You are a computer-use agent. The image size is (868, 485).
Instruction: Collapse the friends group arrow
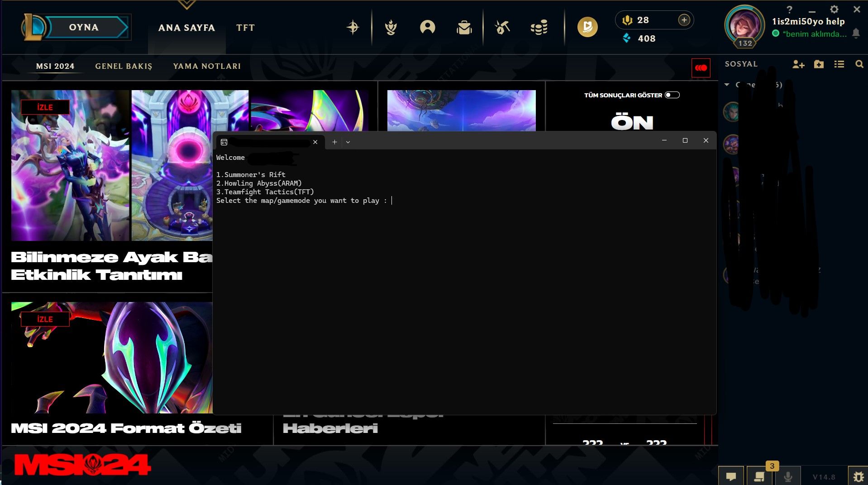(727, 85)
